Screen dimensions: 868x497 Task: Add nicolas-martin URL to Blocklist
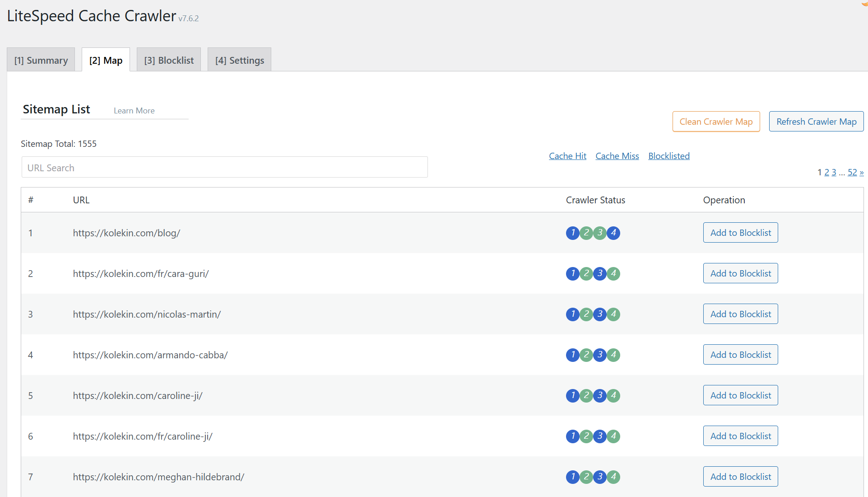740,314
